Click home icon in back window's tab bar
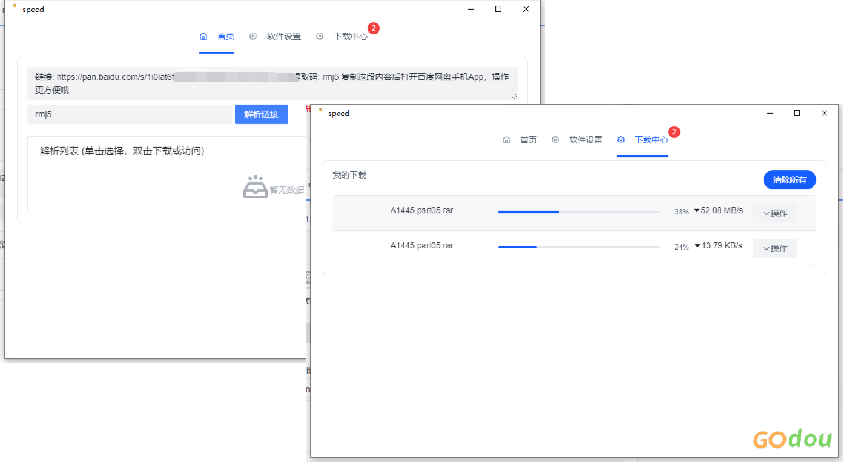Viewport: 843px width, 462px height. pyautogui.click(x=203, y=37)
